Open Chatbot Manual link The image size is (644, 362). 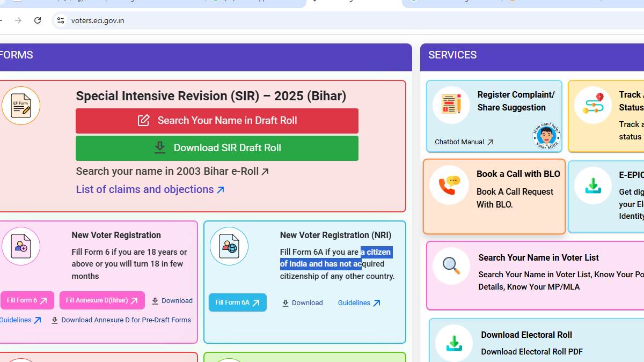click(x=464, y=142)
